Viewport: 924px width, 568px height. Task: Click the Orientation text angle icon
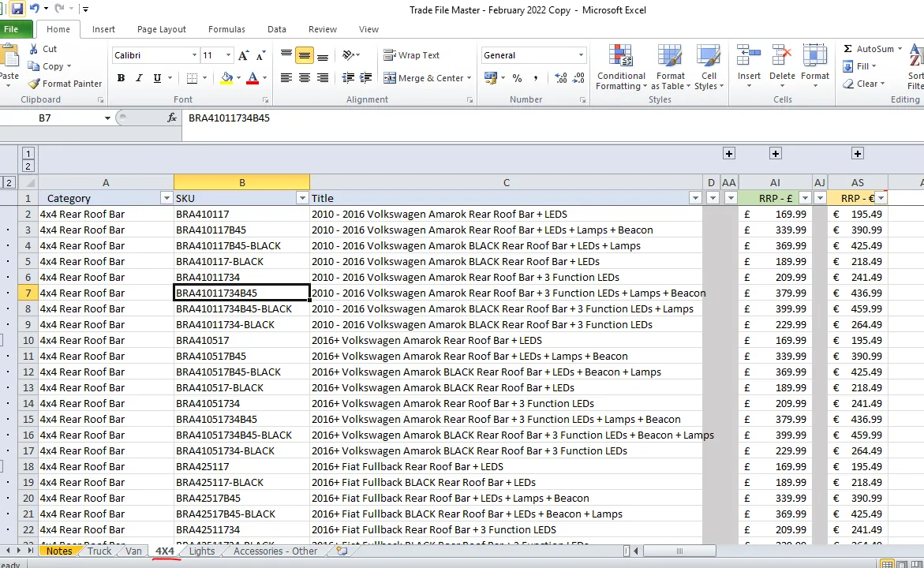click(349, 55)
